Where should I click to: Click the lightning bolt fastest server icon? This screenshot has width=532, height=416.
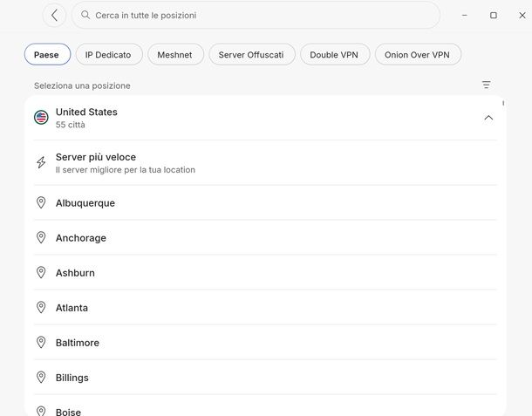point(41,163)
